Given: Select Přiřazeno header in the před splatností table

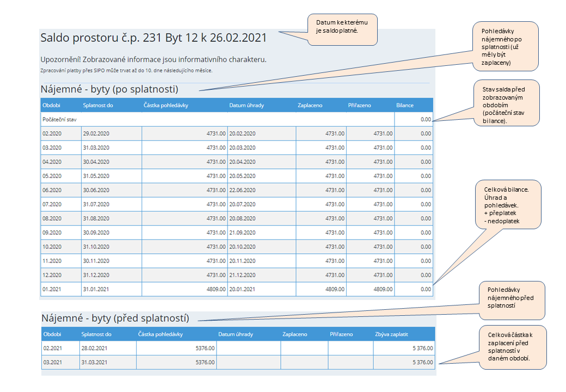Looking at the screenshot, I should [x=341, y=334].
